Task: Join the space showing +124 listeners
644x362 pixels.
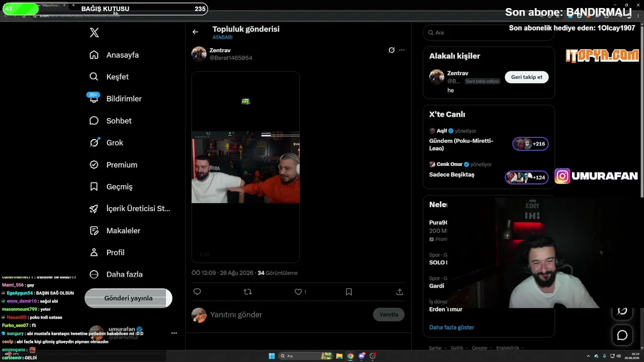Action: pyautogui.click(x=527, y=177)
